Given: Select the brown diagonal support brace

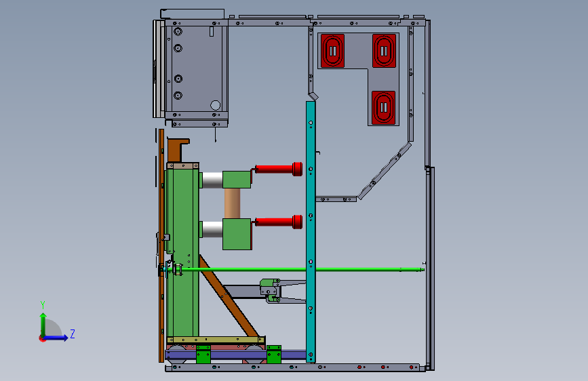Looking at the screenshot, I should pyautogui.click(x=229, y=297).
